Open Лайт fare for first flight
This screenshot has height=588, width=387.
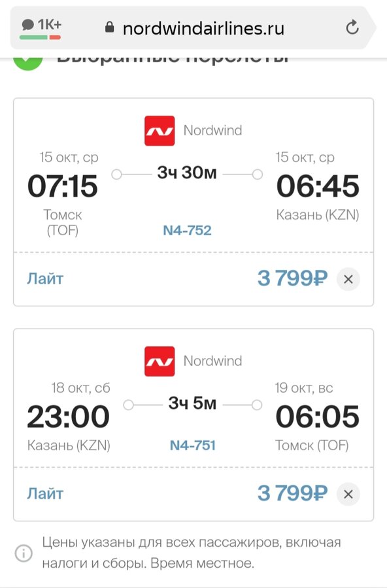pyautogui.click(x=45, y=279)
